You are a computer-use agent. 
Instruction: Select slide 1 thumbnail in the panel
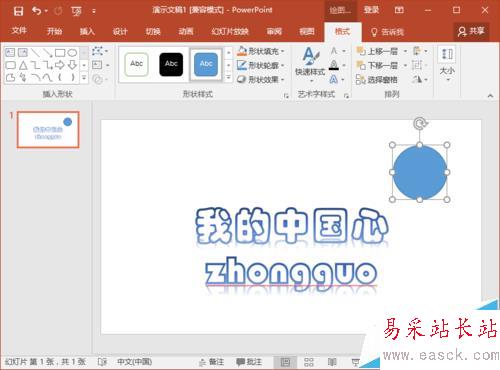click(48, 129)
